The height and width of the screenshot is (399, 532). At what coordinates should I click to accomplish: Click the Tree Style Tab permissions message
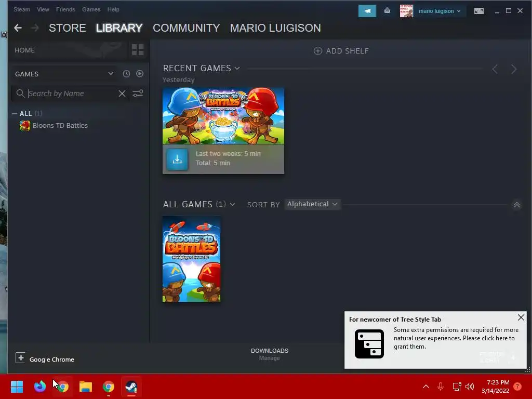456,338
